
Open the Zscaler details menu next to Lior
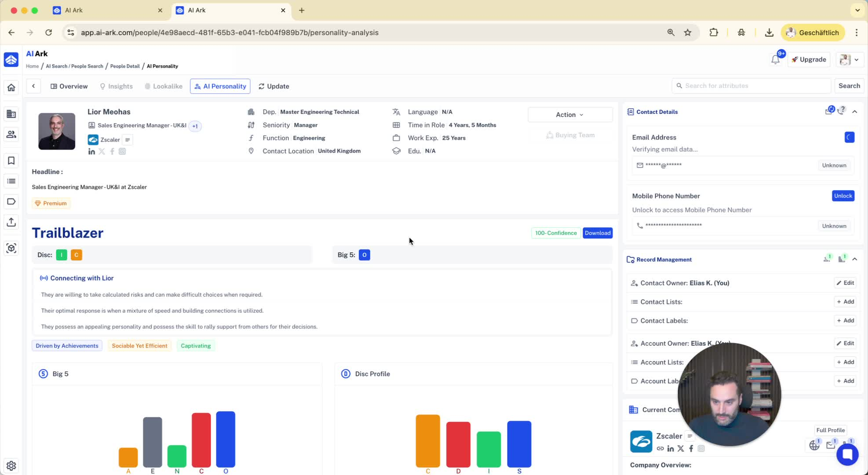click(128, 140)
